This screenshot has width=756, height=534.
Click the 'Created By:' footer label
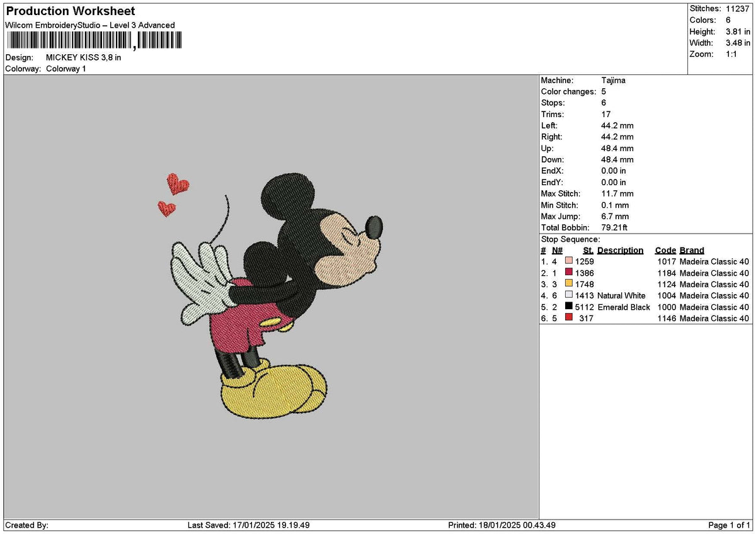click(26, 525)
